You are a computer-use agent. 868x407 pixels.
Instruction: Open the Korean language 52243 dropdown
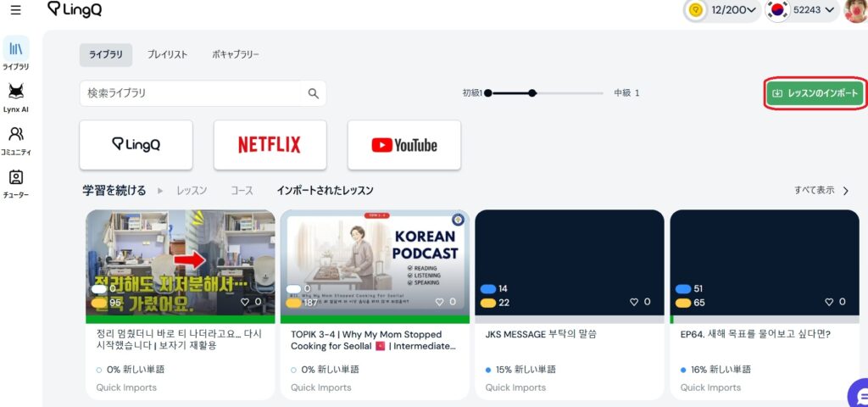(x=801, y=10)
